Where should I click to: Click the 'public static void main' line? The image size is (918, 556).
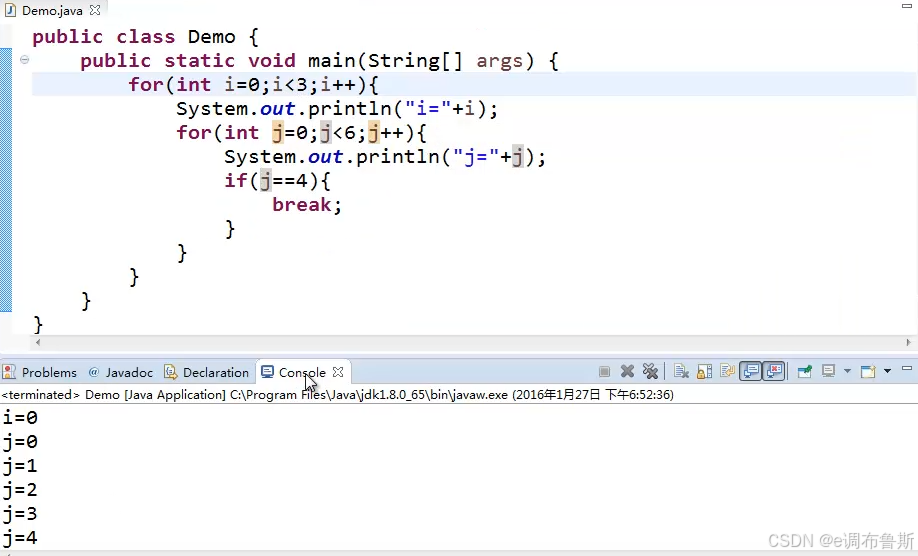(320, 61)
